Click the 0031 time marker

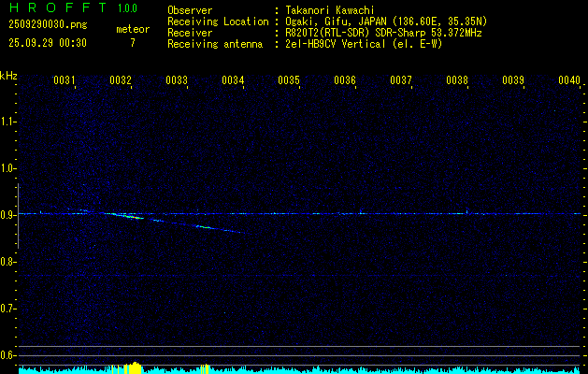65,81
